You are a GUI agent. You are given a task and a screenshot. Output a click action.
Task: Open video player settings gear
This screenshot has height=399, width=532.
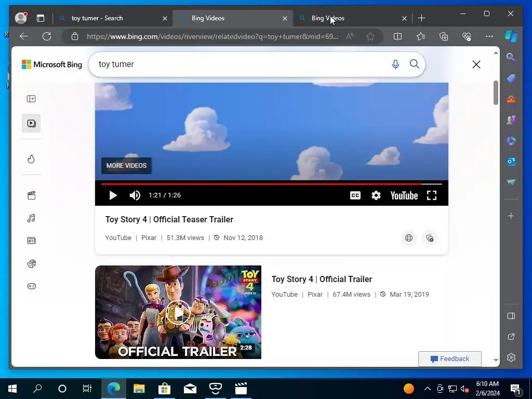376,195
